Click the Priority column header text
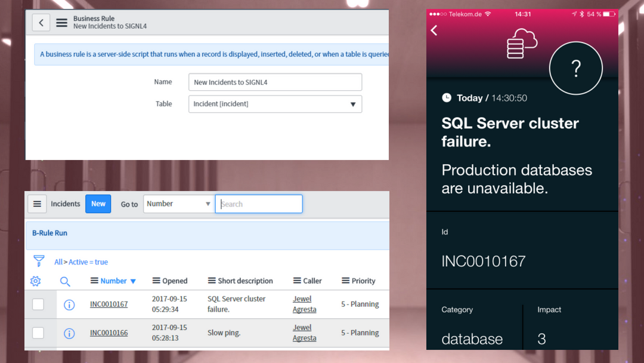 tap(364, 281)
